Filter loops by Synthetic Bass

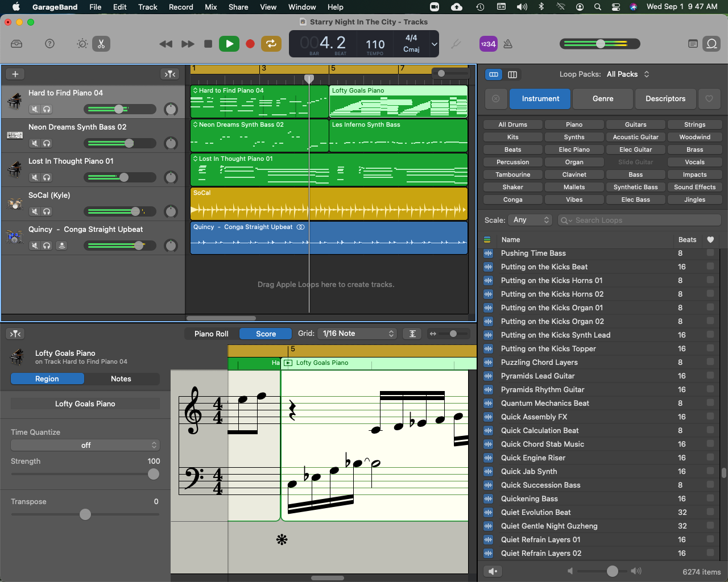click(635, 187)
